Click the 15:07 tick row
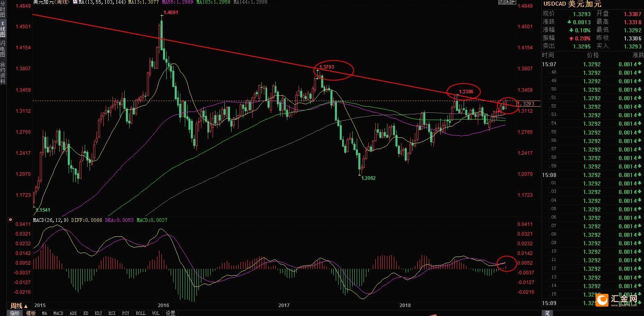 click(592, 64)
